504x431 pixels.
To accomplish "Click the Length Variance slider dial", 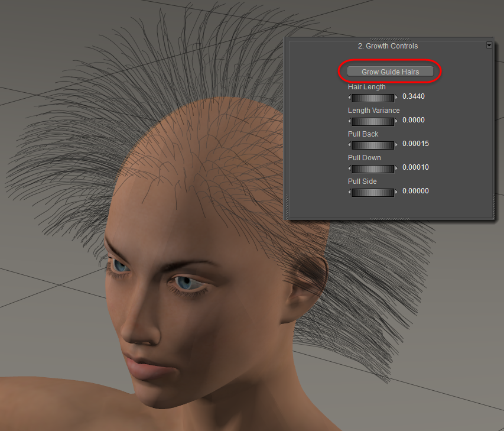I will (x=372, y=121).
